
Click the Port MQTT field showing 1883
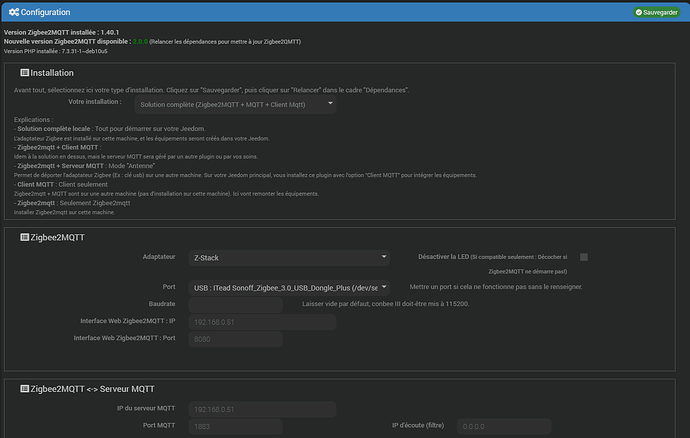tap(235, 426)
